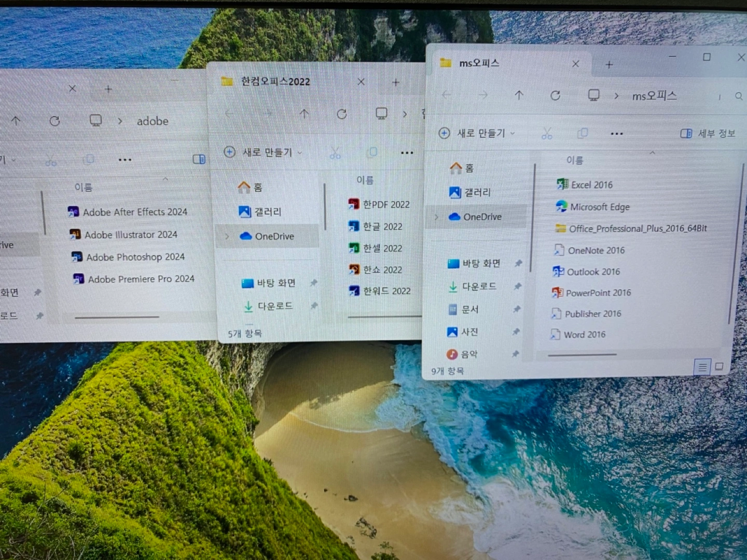Open Publisher 2016 shortcut
The width and height of the screenshot is (747, 560).
(586, 314)
